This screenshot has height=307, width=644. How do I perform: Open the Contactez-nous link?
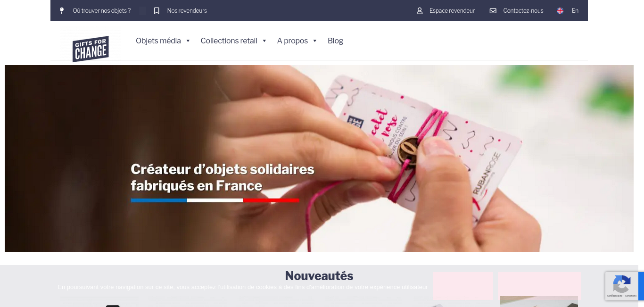point(523,10)
